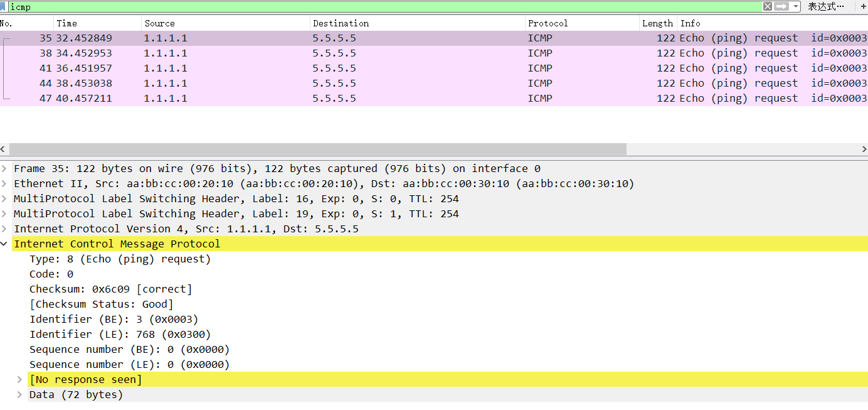868x410 pixels.
Task: Expand the [No response seen] entry
Action: [19, 379]
